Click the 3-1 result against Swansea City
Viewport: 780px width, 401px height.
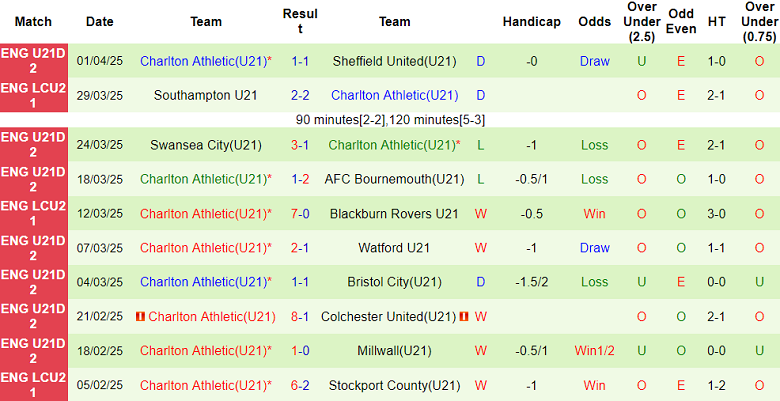[300, 145]
